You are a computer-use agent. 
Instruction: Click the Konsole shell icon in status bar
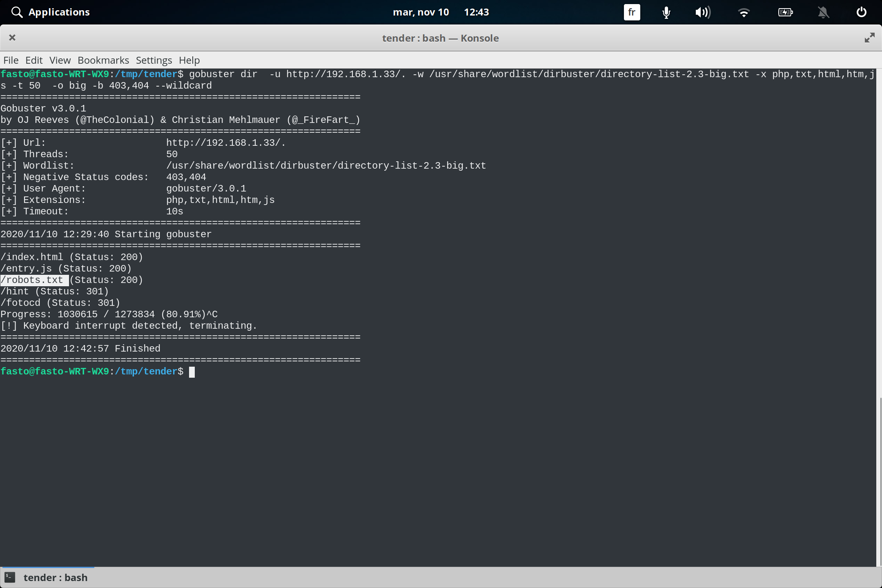pyautogui.click(x=10, y=577)
